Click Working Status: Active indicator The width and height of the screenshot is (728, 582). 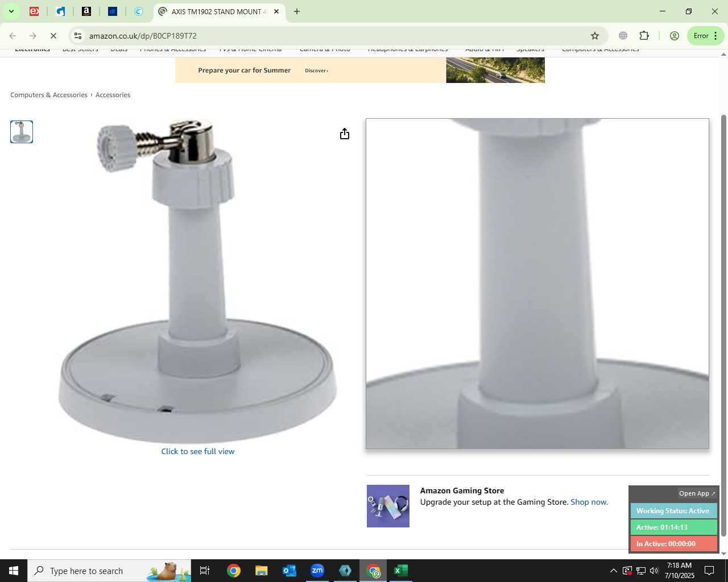click(x=673, y=511)
